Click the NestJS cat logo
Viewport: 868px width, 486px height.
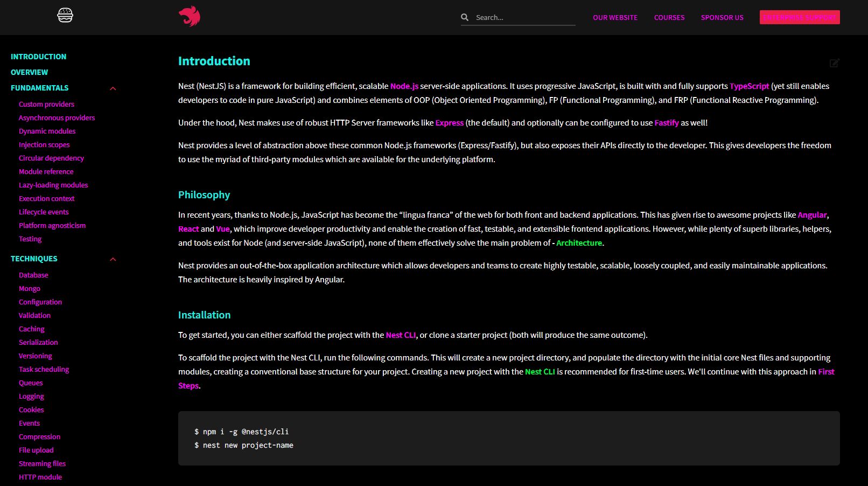point(190,17)
